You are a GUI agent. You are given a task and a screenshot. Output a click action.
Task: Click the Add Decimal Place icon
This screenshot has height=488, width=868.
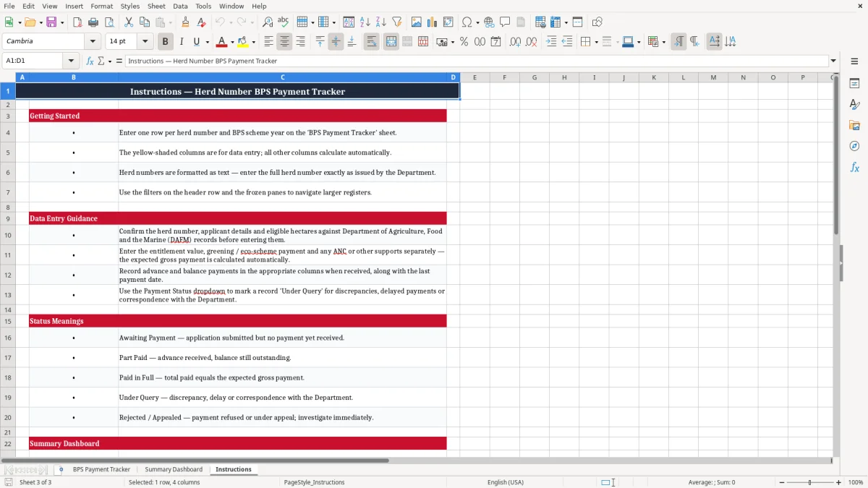tap(515, 42)
